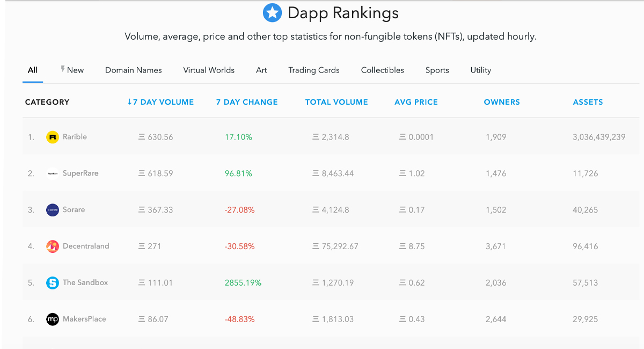Switch to the Collectibles tab
Viewport: 644px width, 349px height.
pyautogui.click(x=383, y=70)
